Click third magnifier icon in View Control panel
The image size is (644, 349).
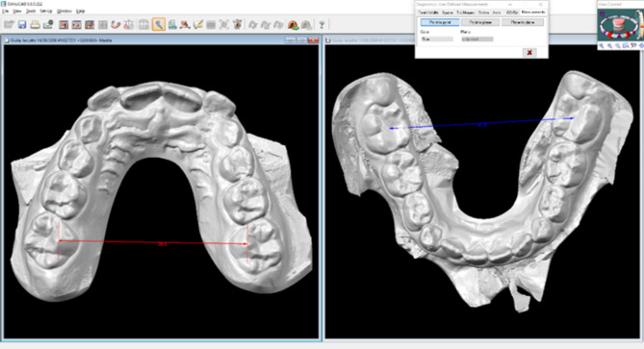click(617, 46)
